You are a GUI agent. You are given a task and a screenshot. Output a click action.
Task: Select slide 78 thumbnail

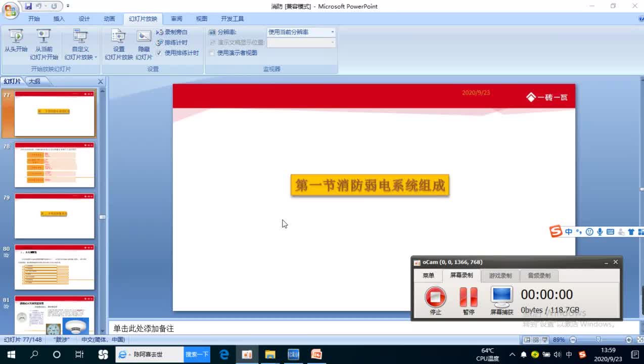click(x=55, y=165)
